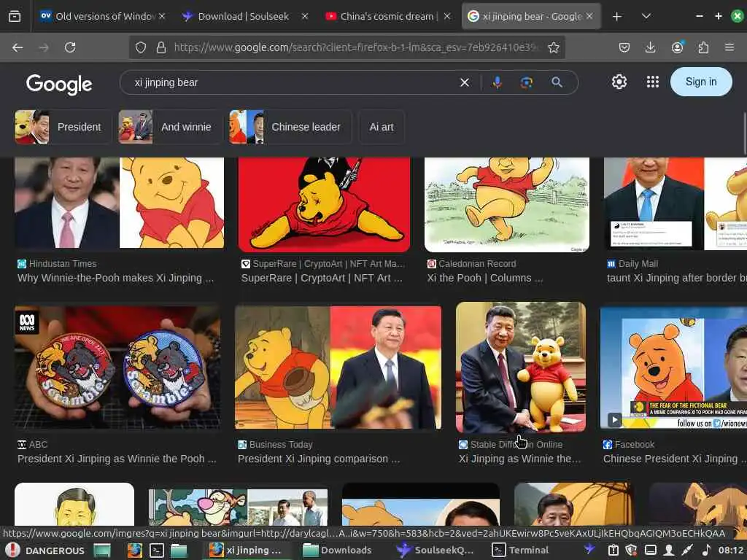The width and height of the screenshot is (747, 560).
Task: Open the network plug tray icon
Action: tap(686, 551)
